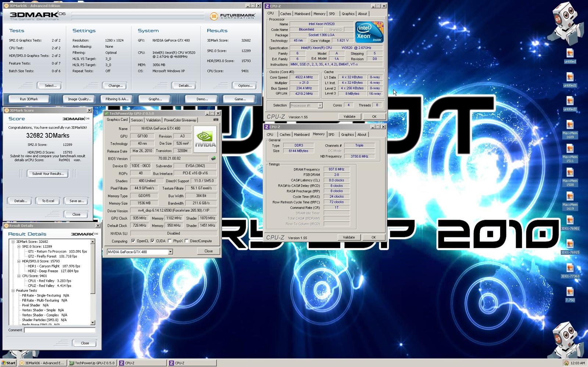The height and width of the screenshot is (367, 588).
Task: Collapse the 3DMark Score 32682 tree node
Action: pos(13,242)
